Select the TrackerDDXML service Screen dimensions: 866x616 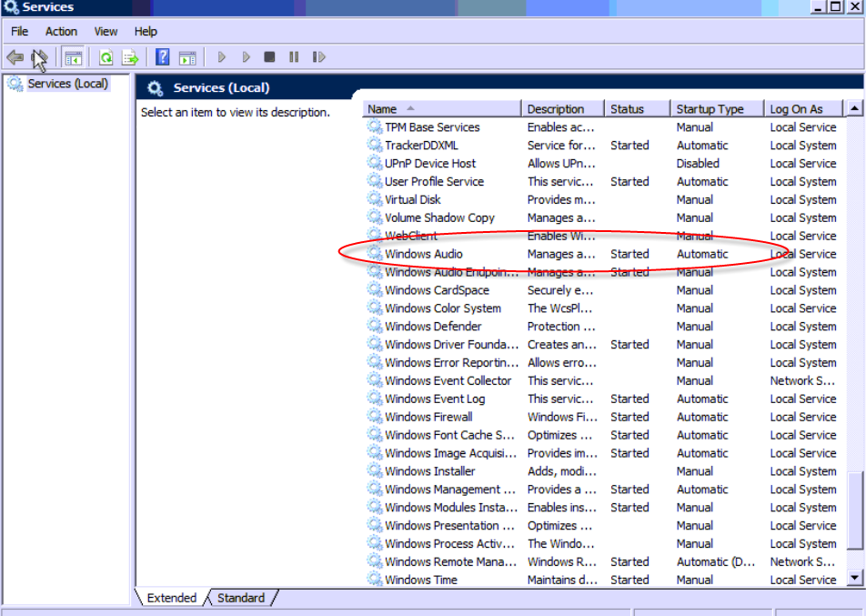coord(604,146)
